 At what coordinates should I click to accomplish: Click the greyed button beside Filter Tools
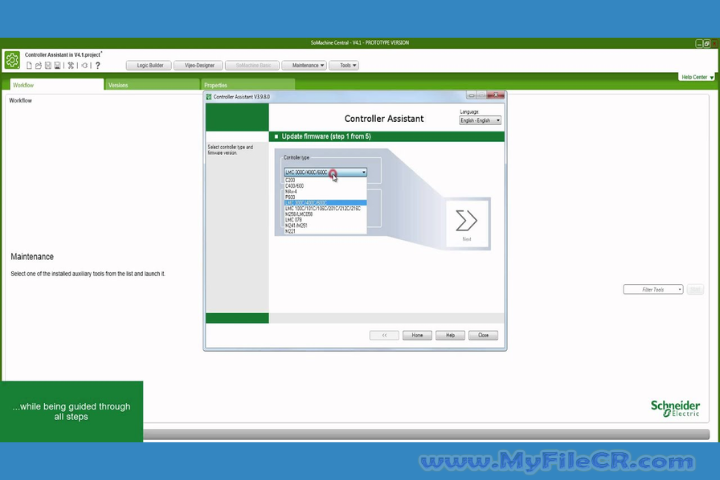click(695, 289)
